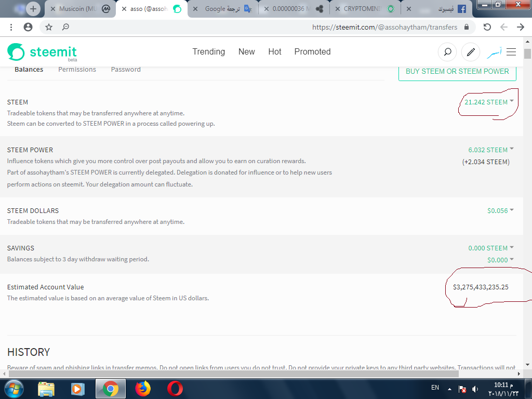Open Firefox from taskbar
Screen dimensions: 532x399
point(143,389)
